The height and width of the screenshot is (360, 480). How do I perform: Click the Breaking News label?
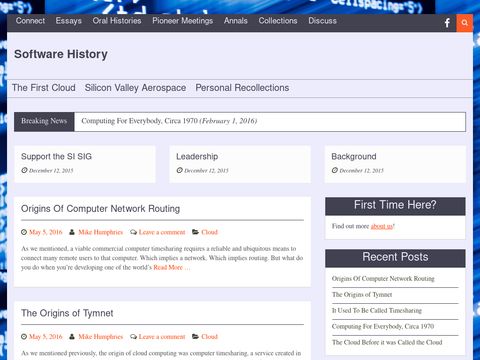pyautogui.click(x=44, y=121)
